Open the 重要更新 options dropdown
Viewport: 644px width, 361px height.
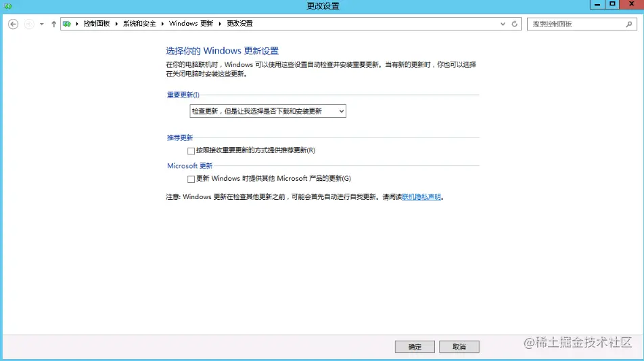(x=268, y=111)
